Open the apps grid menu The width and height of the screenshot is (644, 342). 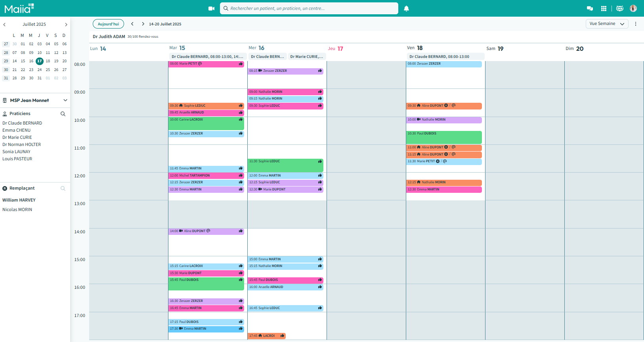click(x=604, y=8)
